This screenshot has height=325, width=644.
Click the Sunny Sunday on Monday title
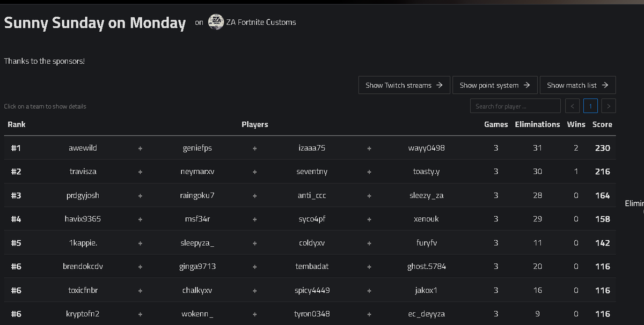point(95,23)
